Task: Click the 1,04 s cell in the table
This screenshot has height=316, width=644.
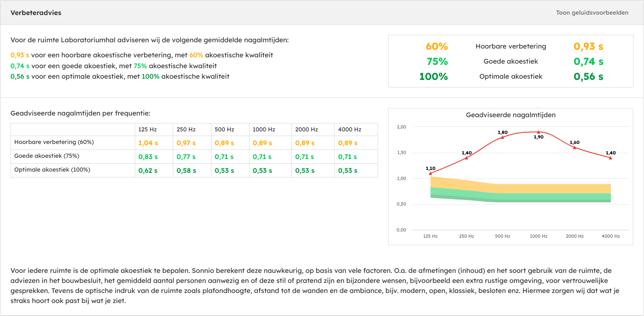Action: [148, 143]
